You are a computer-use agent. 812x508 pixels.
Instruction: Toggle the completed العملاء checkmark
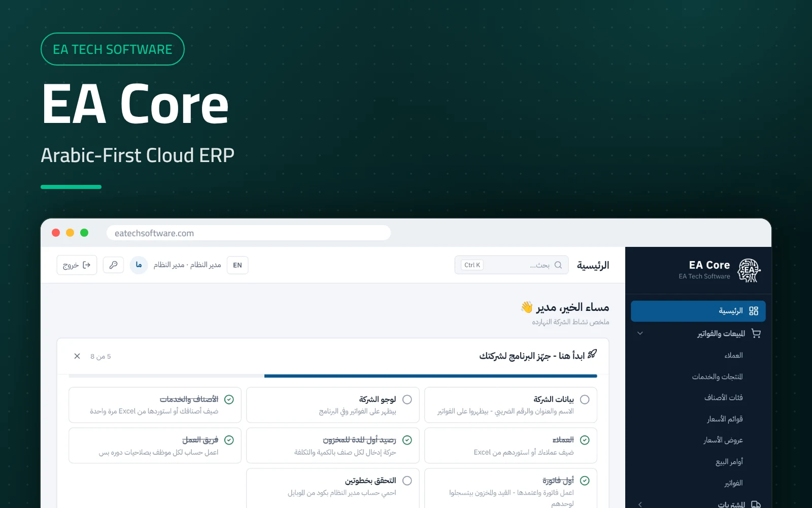click(585, 440)
